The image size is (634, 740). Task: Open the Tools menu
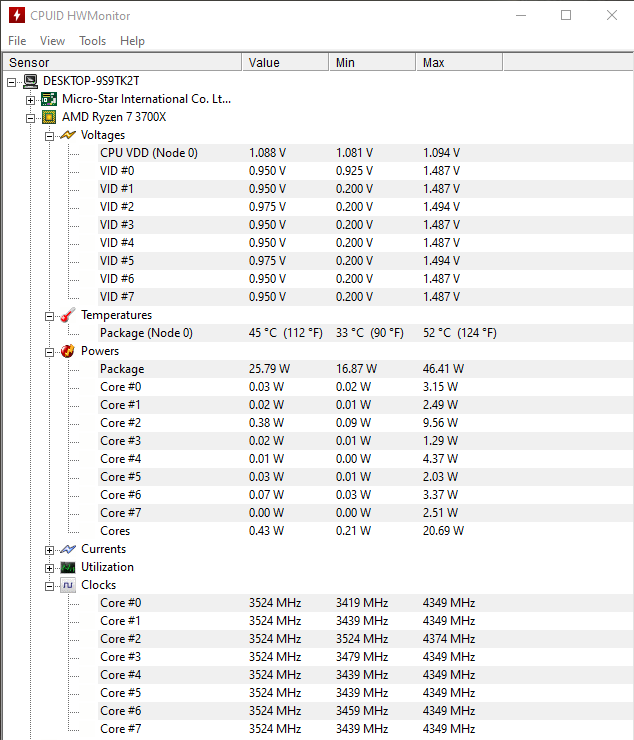point(93,41)
